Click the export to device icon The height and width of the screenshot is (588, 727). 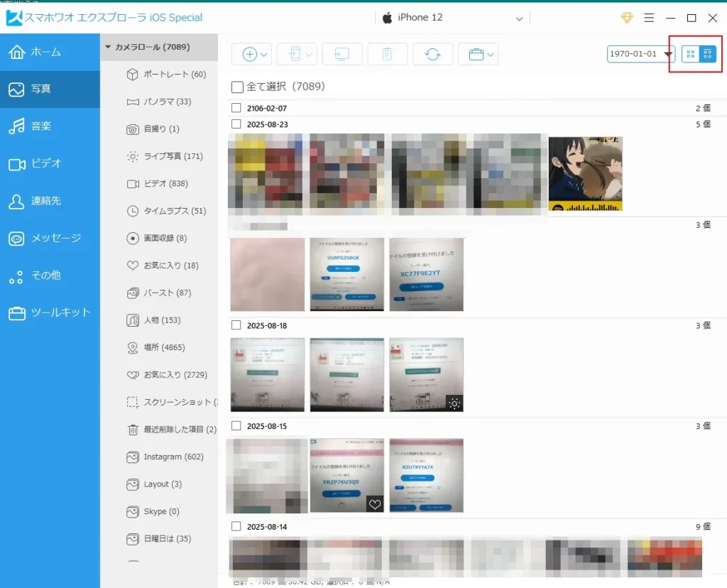point(297,55)
